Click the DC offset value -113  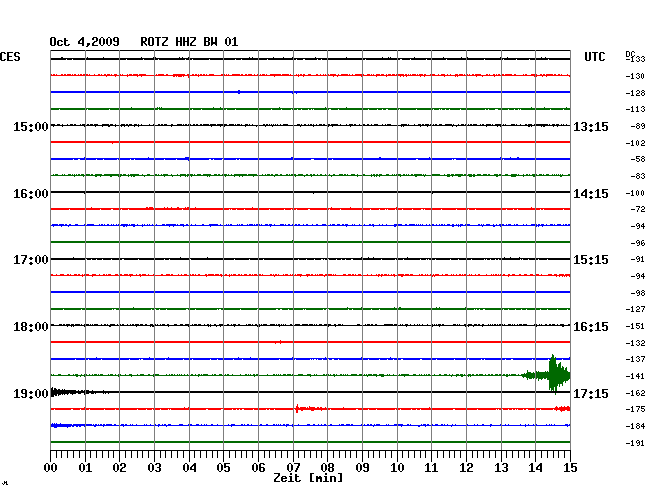[635, 109]
